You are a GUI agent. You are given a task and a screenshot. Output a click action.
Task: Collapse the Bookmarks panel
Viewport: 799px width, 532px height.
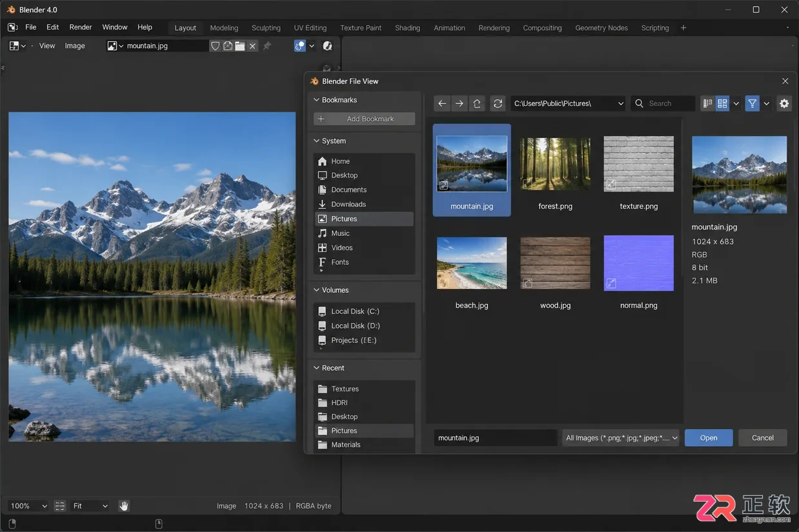[316, 100]
